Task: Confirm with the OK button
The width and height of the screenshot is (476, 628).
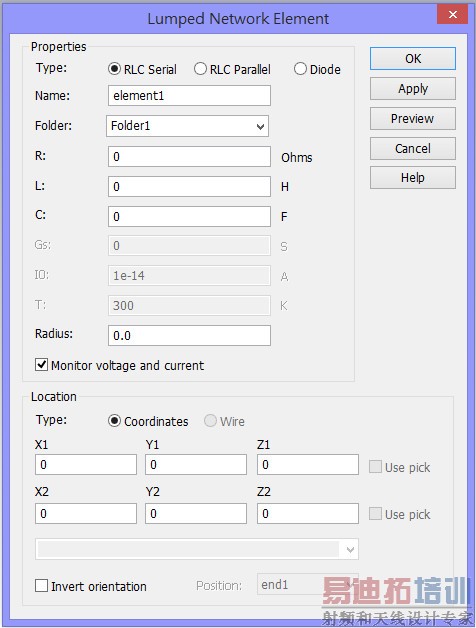Action: [x=413, y=58]
